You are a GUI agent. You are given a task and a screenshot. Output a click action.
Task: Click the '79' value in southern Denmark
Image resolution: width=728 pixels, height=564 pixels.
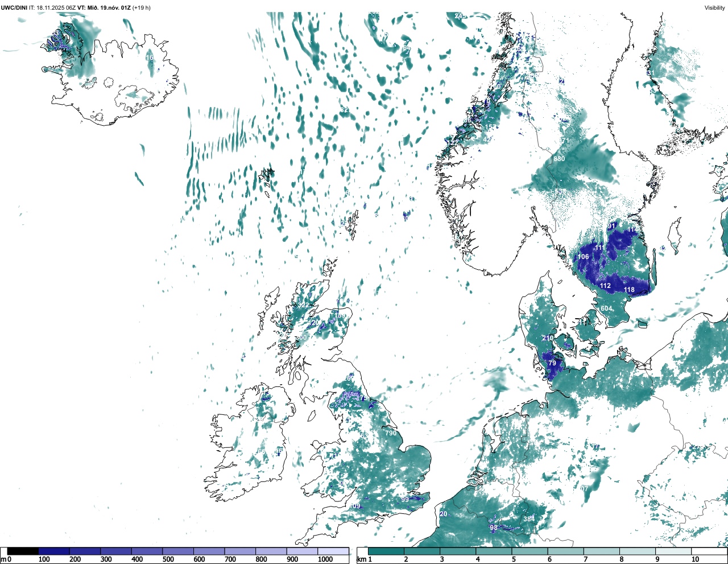(x=552, y=363)
